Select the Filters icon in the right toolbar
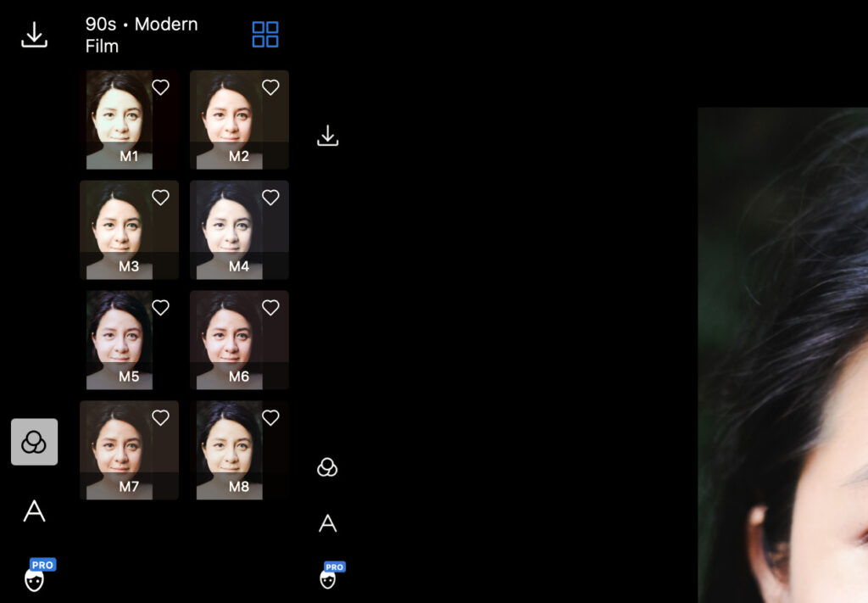Screen dimensions: 868x603 (x=328, y=467)
